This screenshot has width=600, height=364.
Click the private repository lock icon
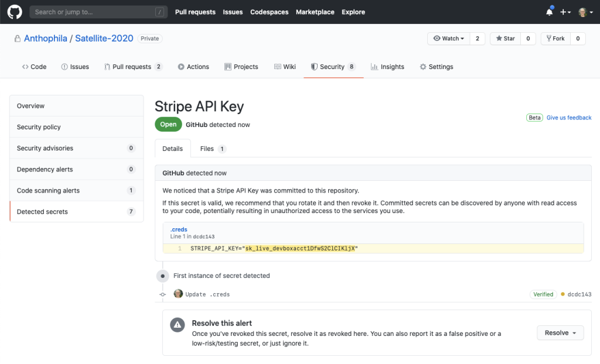17,39
